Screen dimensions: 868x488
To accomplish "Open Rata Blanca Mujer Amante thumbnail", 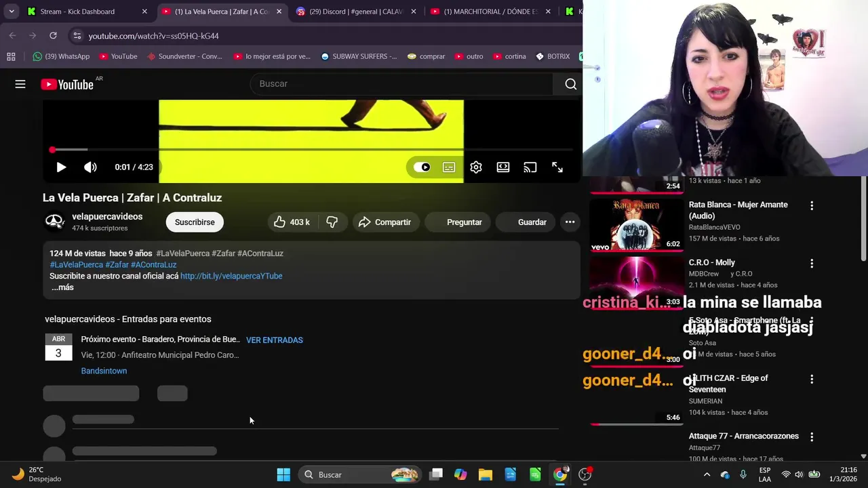I will (x=636, y=225).
